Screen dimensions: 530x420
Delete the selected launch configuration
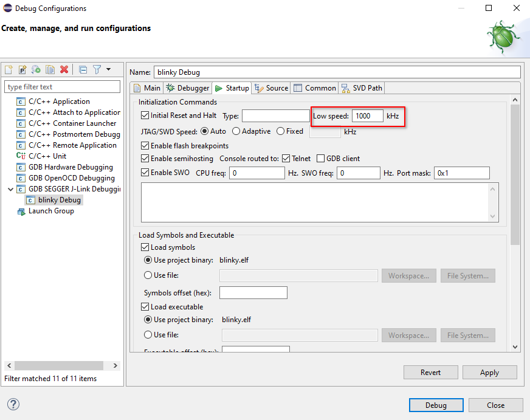64,70
